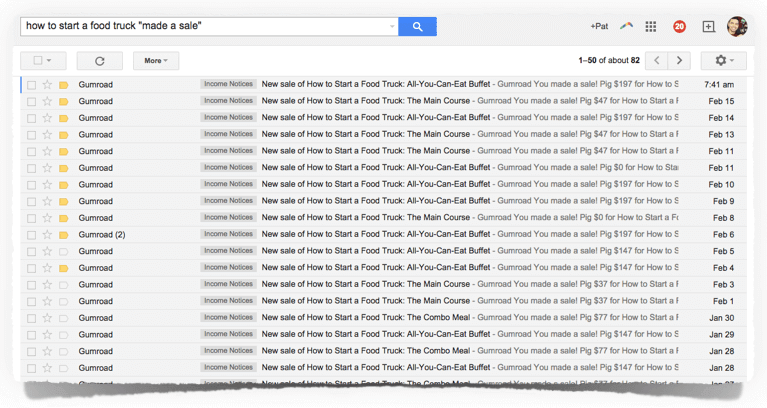The width and height of the screenshot is (767, 408).
Task: Click the blue search magnifier button
Action: point(417,26)
